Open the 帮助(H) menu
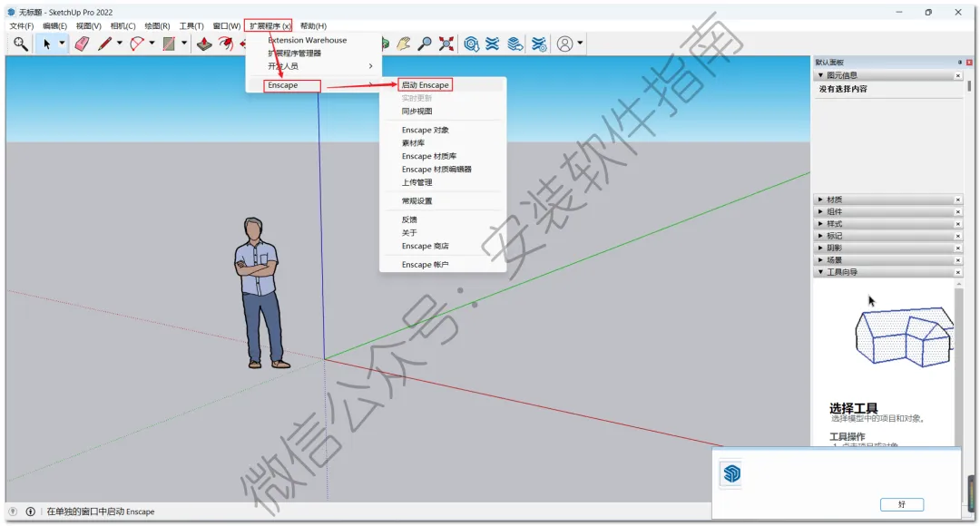The image size is (980, 526). (x=313, y=25)
